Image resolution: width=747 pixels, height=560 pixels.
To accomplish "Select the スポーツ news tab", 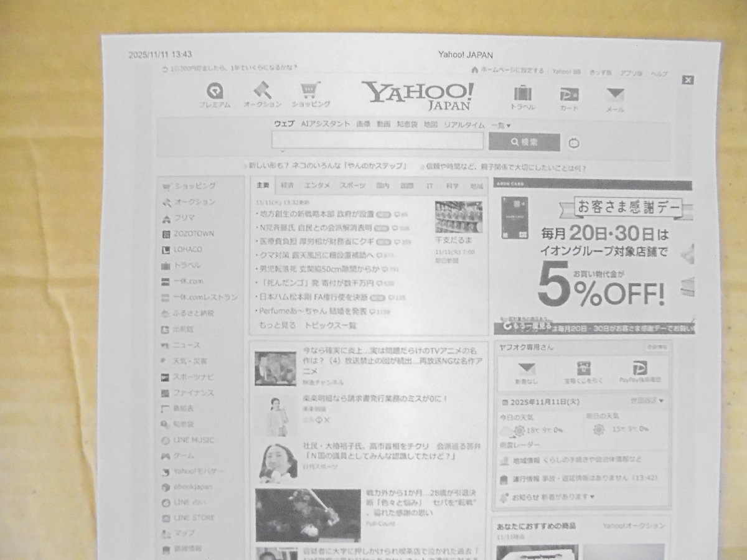I will (353, 185).
